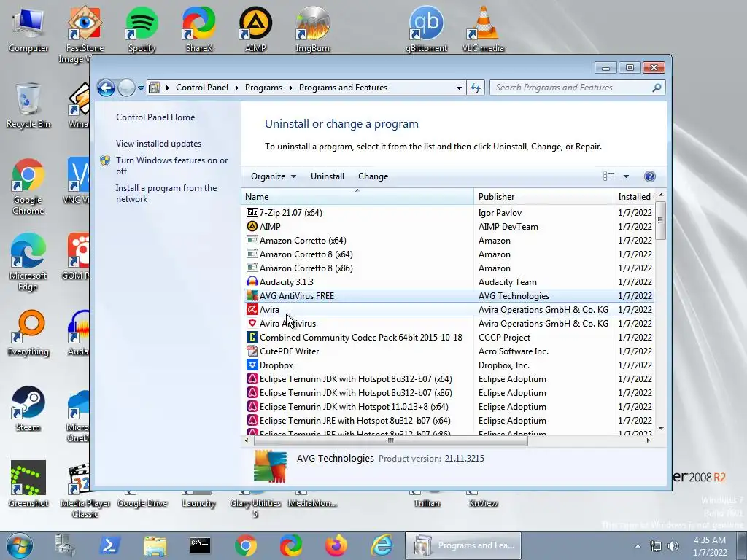
Task: Launch qBittorrent from the desktop
Action: (x=426, y=28)
